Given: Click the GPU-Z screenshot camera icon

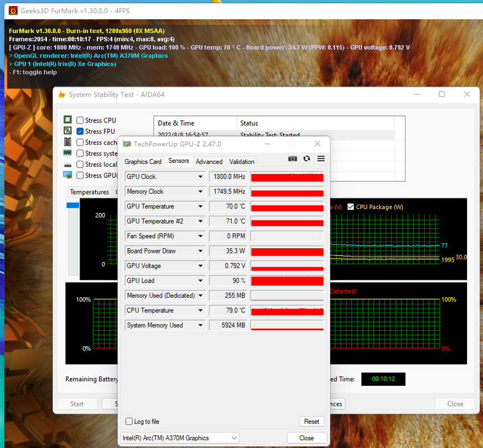Looking at the screenshot, I should pyautogui.click(x=292, y=159).
